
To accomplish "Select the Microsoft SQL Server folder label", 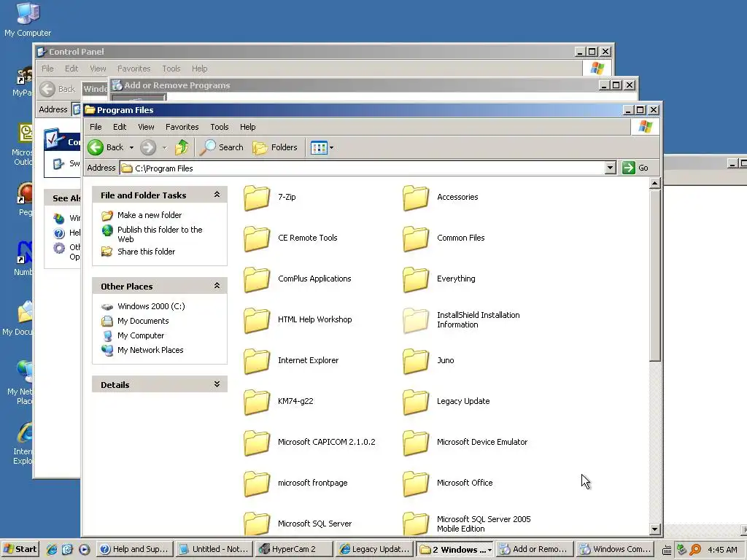I will coord(314,524).
